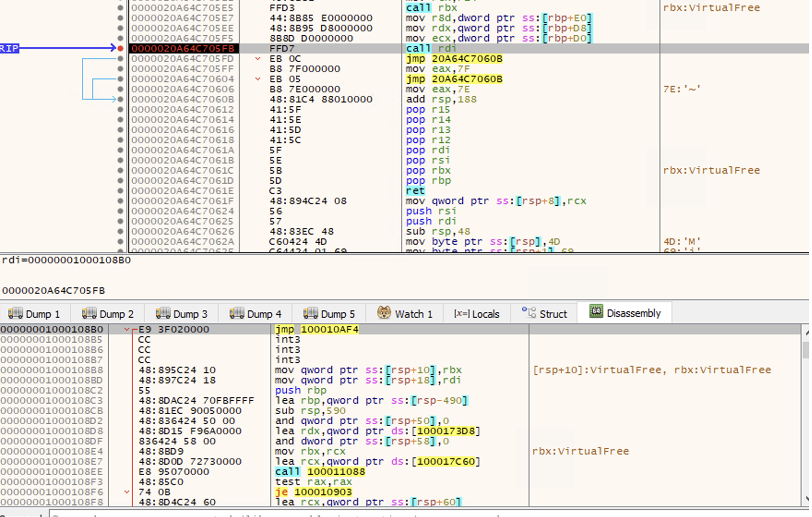Image resolution: width=812 pixels, height=517 pixels.
Task: Toggle the red breakpoint at 0000020A64C705FB
Action: (120, 48)
